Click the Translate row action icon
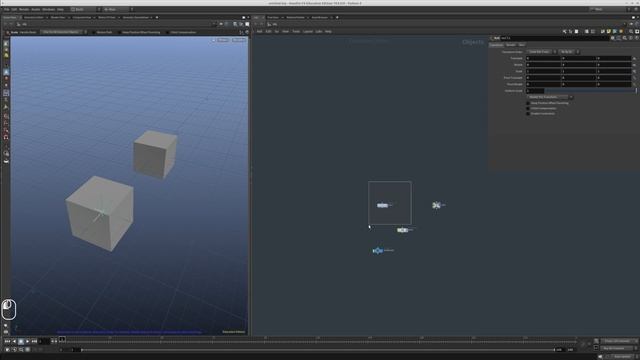This screenshot has width=640, height=360. pyautogui.click(x=634, y=58)
